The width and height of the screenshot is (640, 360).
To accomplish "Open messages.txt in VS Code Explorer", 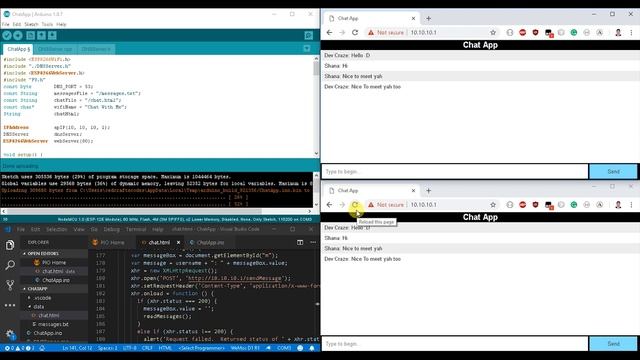I will (x=52, y=324).
